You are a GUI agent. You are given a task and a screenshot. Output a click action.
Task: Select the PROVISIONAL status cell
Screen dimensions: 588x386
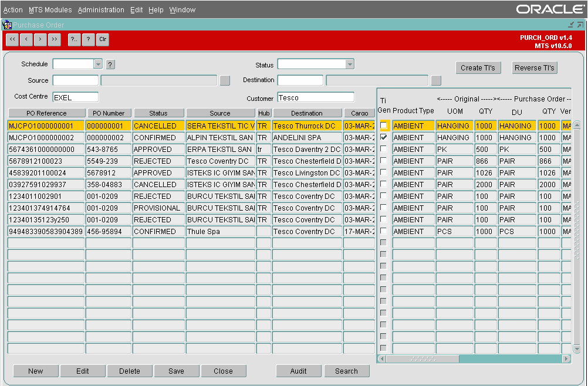tap(159, 208)
